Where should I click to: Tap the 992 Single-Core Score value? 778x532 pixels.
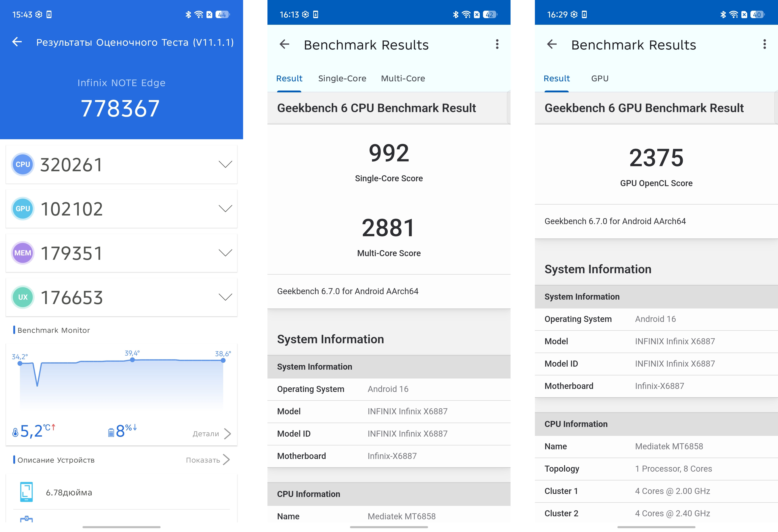[389, 153]
